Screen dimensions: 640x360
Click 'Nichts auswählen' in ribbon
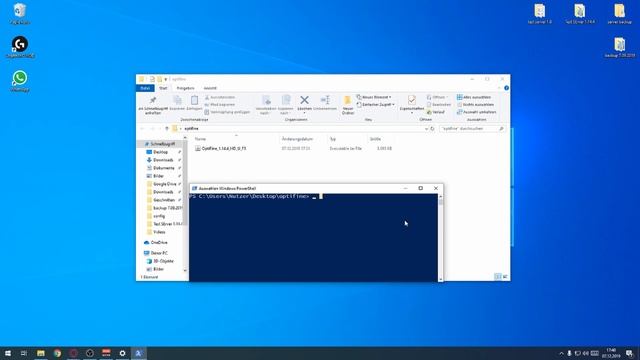475,104
